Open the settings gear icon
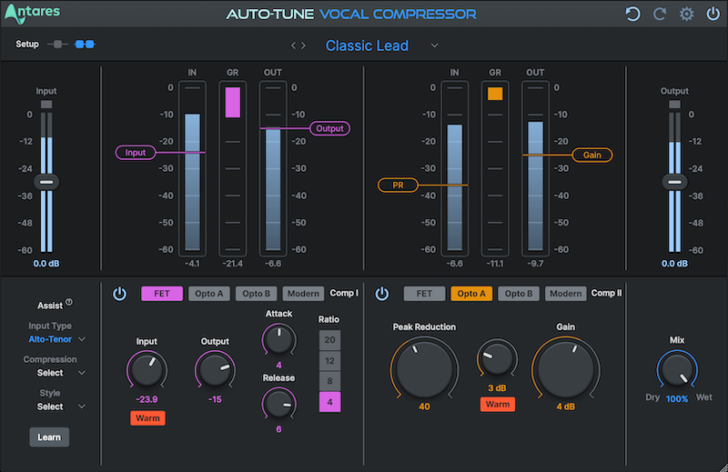The height and width of the screenshot is (472, 728). pyautogui.click(x=687, y=14)
